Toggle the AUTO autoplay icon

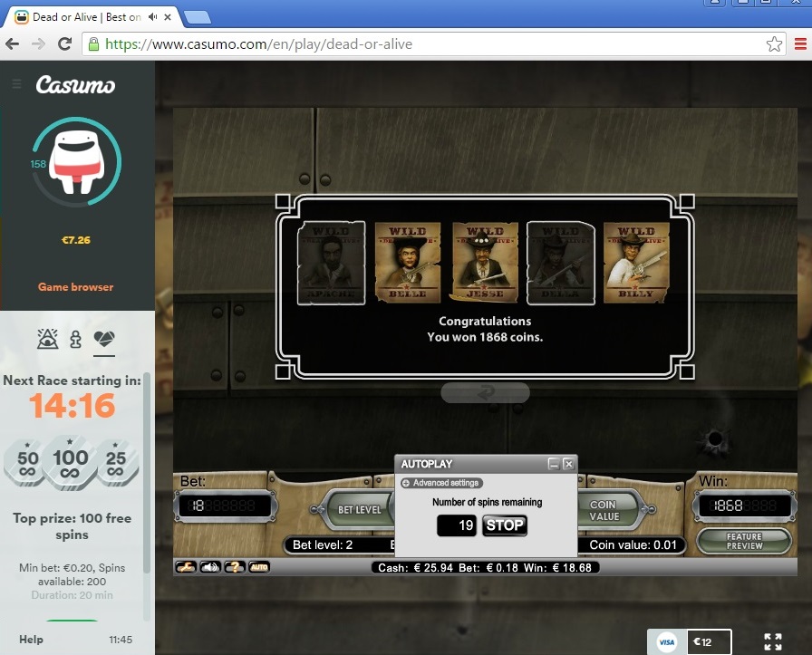pos(258,567)
